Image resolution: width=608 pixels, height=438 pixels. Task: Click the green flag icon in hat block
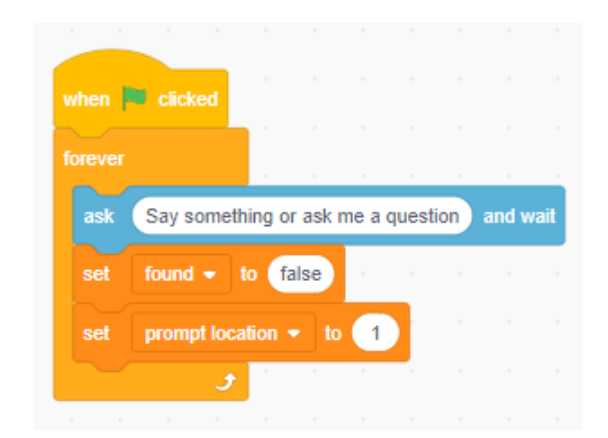[134, 98]
